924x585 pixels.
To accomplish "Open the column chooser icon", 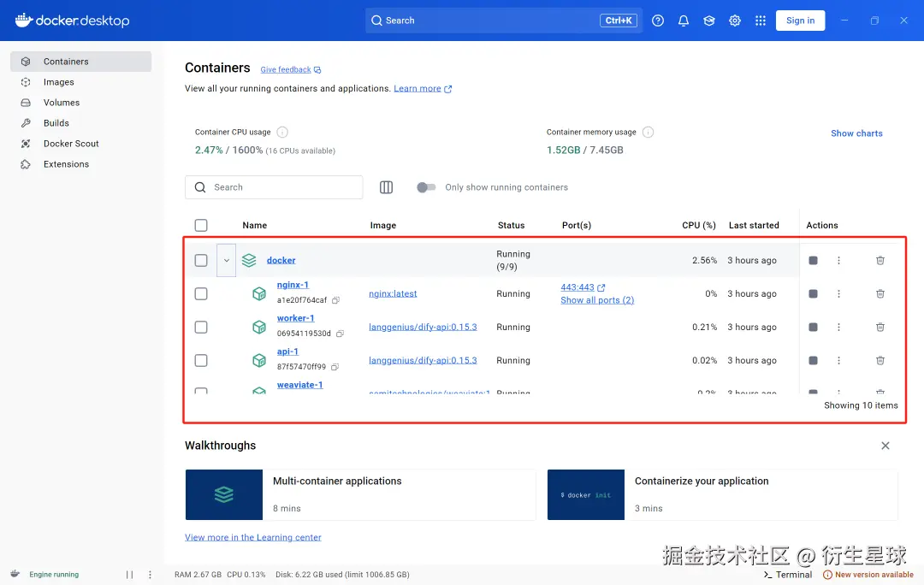I will (x=386, y=187).
